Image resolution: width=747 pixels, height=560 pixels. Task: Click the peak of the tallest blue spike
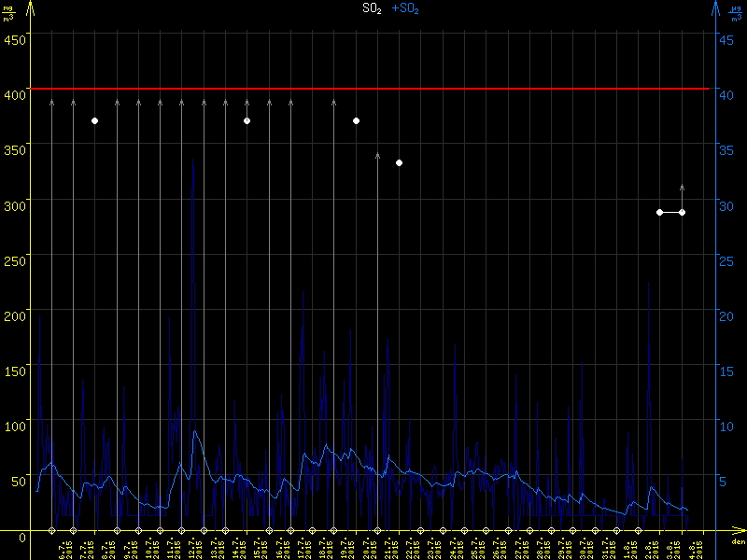(x=193, y=156)
